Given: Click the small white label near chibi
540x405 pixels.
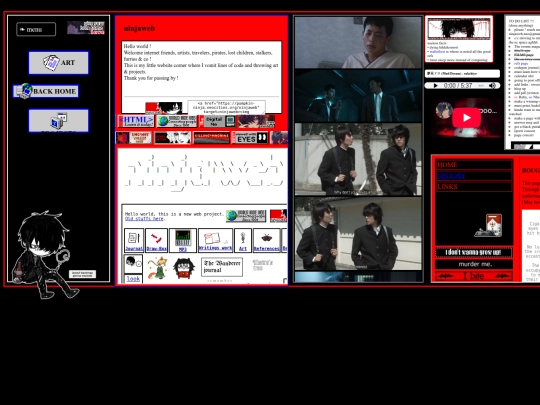Looking at the screenshot, I should [x=82, y=274].
